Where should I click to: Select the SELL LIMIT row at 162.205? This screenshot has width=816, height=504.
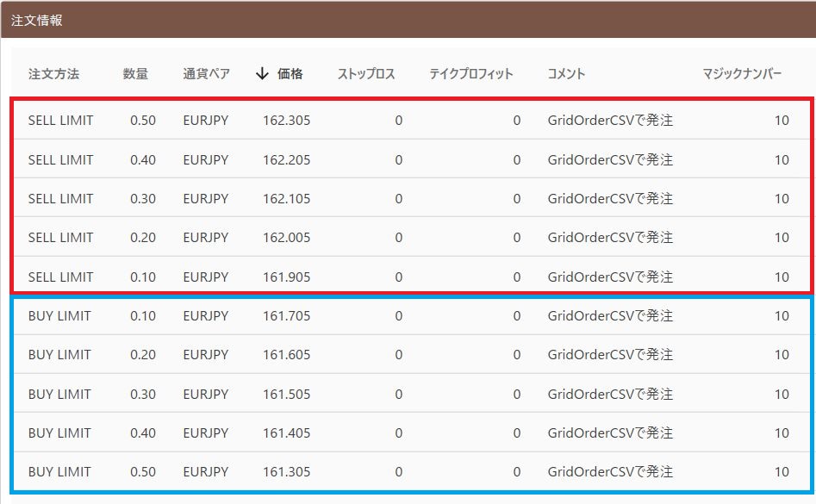click(x=411, y=159)
